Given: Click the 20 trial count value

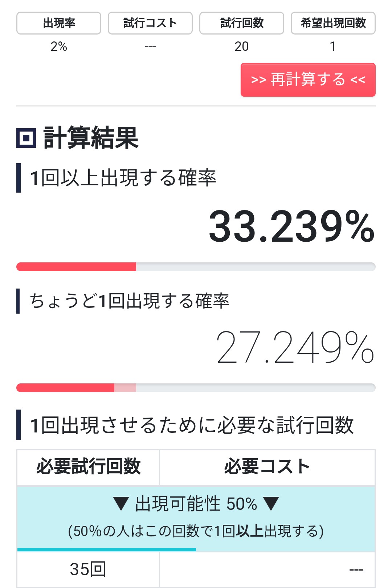Looking at the screenshot, I should (242, 47).
